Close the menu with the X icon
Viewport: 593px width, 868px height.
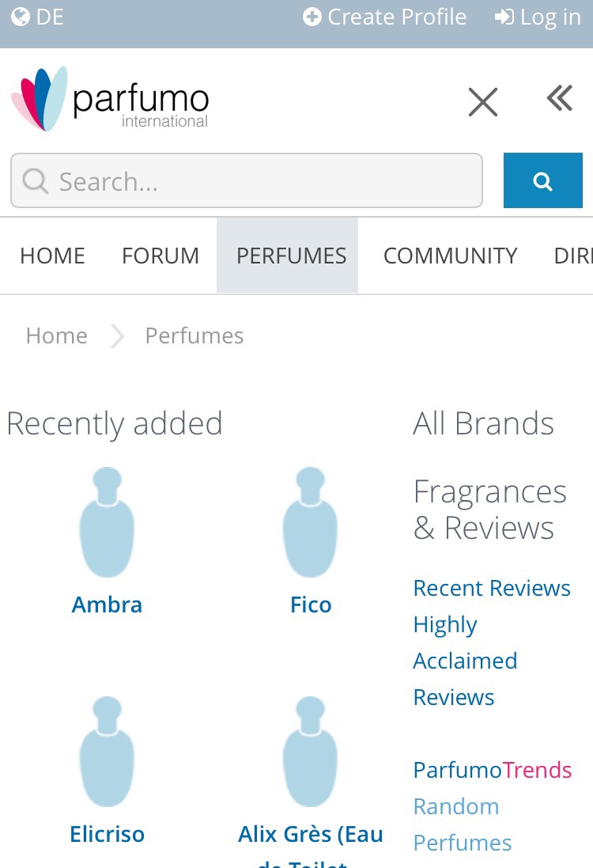tap(482, 102)
